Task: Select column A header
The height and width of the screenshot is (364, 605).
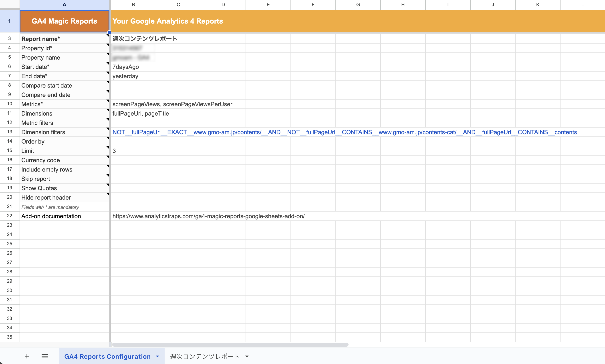Action: [x=64, y=5]
